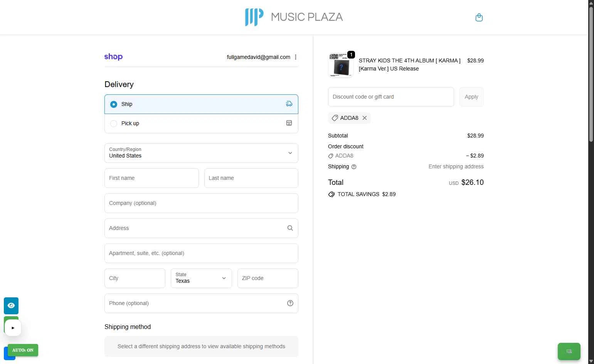Open the Country/Region dropdown
Image resolution: width=594 pixels, height=364 pixels.
(x=201, y=153)
